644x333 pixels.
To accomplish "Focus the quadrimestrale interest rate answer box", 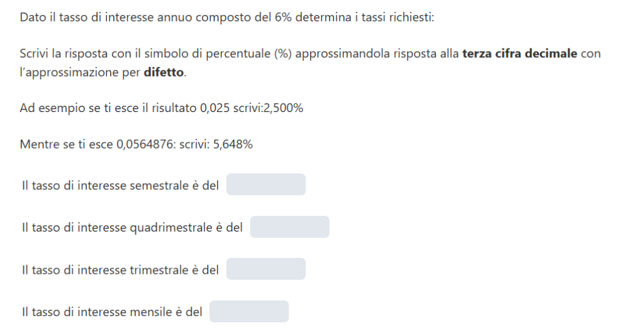I will tap(289, 227).
